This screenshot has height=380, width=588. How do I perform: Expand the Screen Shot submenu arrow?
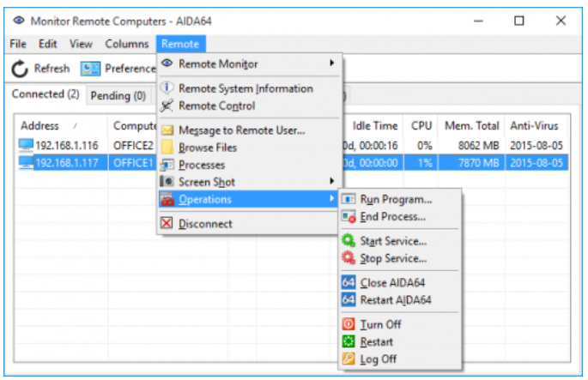click(x=332, y=181)
